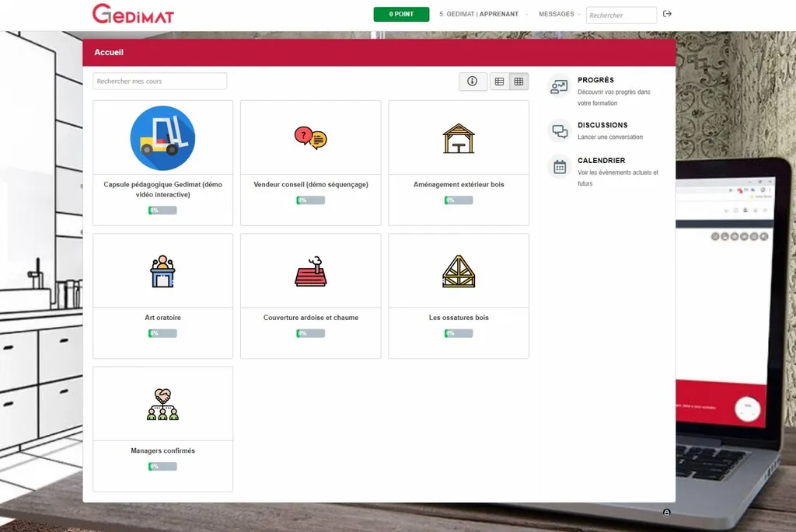Image resolution: width=796 pixels, height=532 pixels.
Task: Click the Art oratoire speaker icon
Action: pyautogui.click(x=162, y=271)
